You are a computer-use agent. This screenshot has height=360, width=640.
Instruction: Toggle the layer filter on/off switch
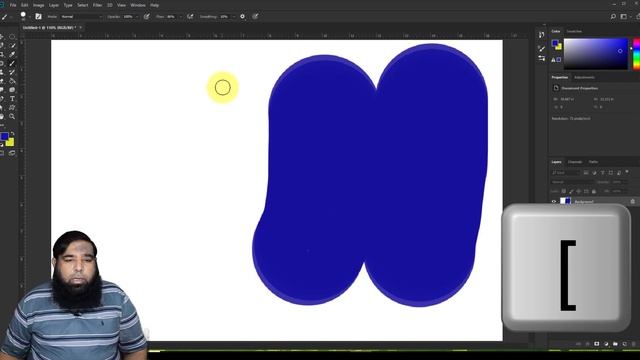pos(627,172)
